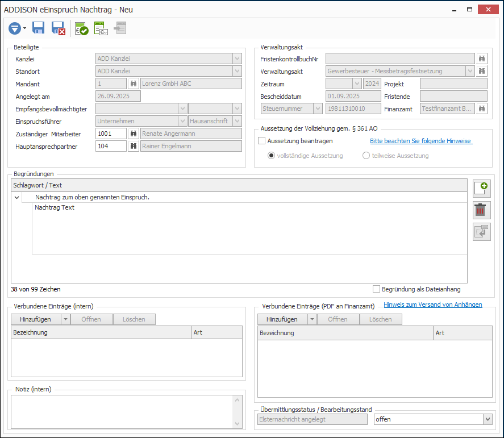504x438 pixels.
Task: Delete the Begründung with the trash icon
Action: pyautogui.click(x=481, y=210)
